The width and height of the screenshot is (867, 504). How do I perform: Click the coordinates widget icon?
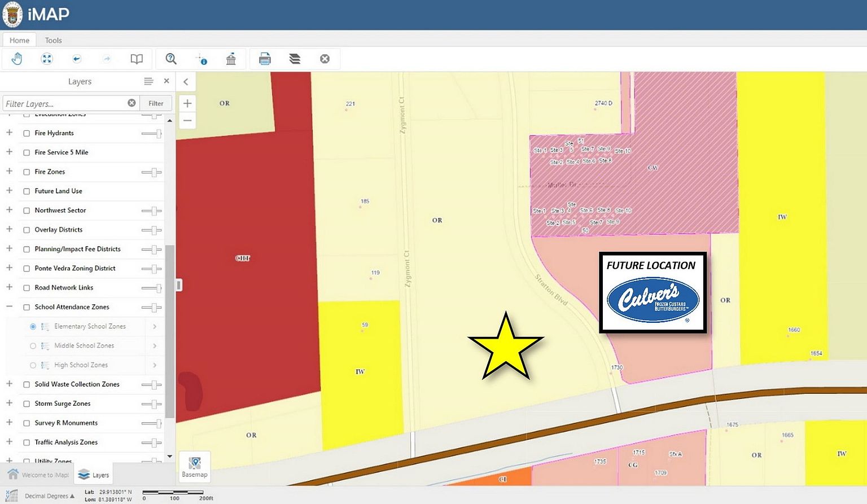click(x=11, y=496)
